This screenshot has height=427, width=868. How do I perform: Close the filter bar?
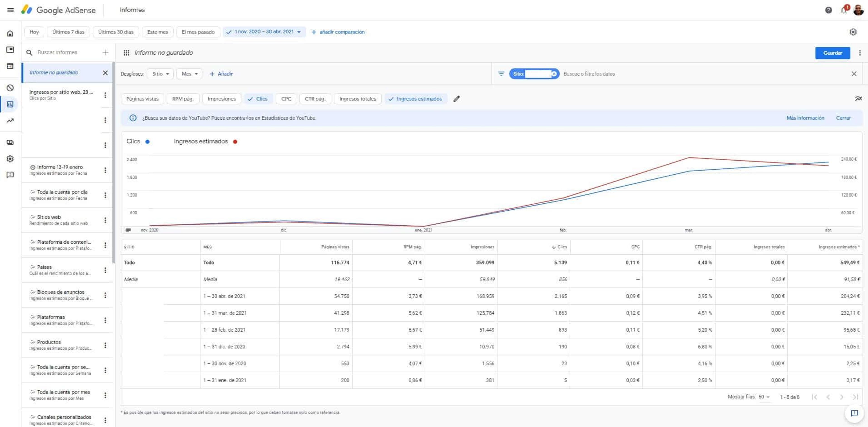(854, 74)
